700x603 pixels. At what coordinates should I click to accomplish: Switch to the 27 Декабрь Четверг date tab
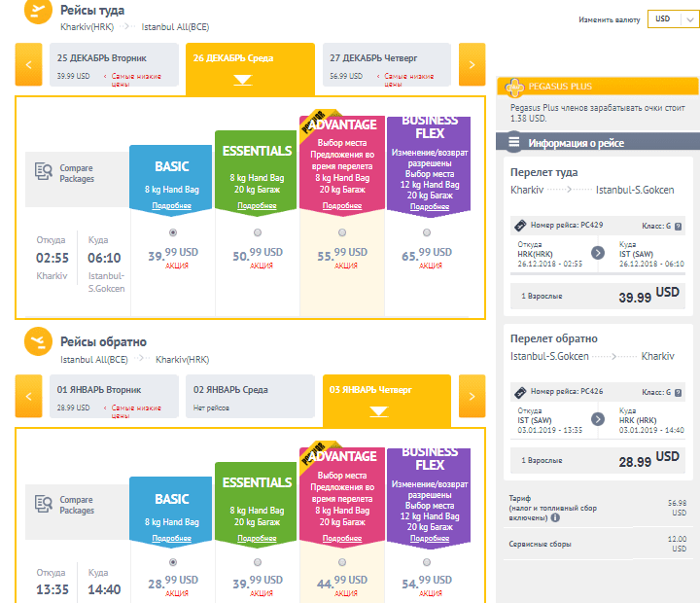pos(387,65)
